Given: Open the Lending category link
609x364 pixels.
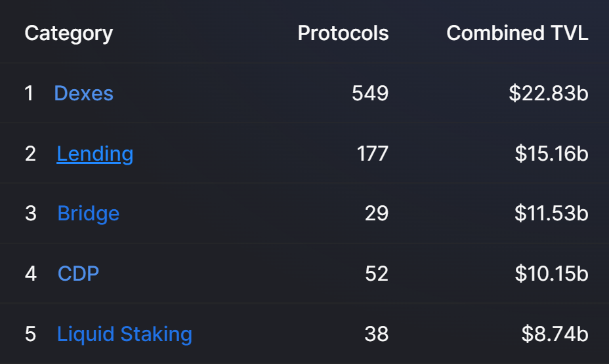Looking at the screenshot, I should coord(94,153).
